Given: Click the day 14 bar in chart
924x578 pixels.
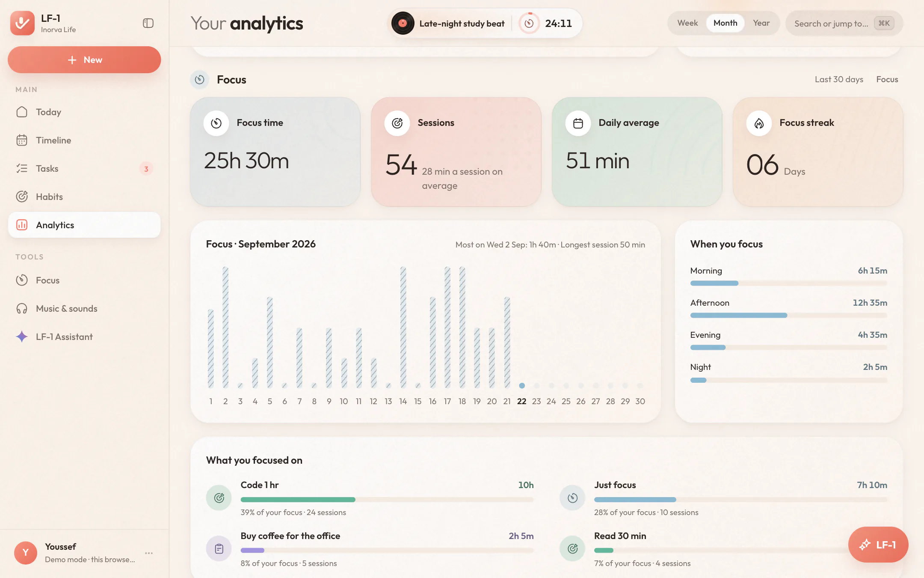Looking at the screenshot, I should [x=403, y=328].
